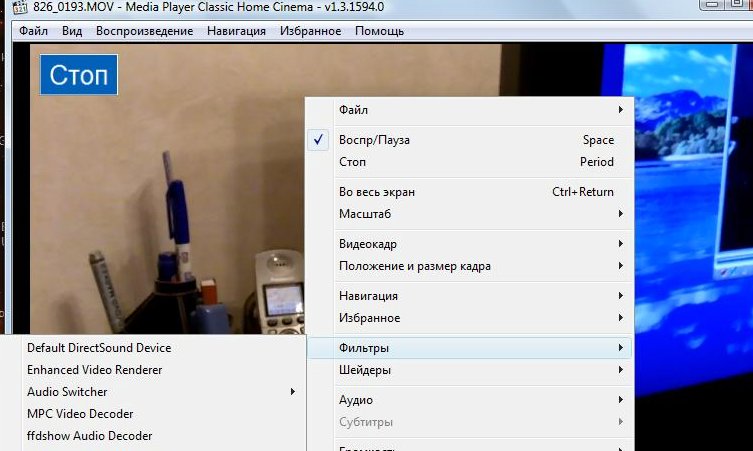Image resolution: width=753 pixels, height=451 pixels.
Task: Choose Стоп in context menu
Action: [470, 162]
